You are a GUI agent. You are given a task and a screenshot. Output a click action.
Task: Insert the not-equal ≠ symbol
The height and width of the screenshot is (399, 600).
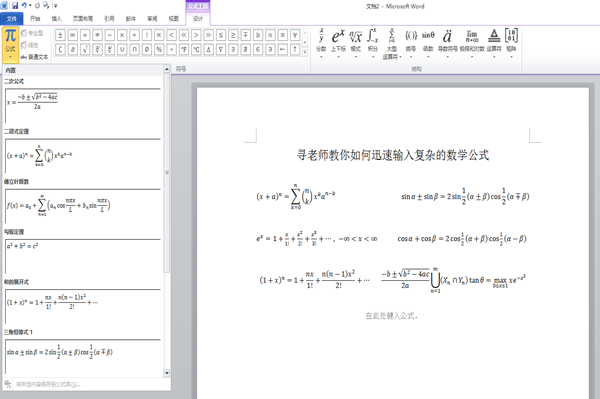click(97, 36)
